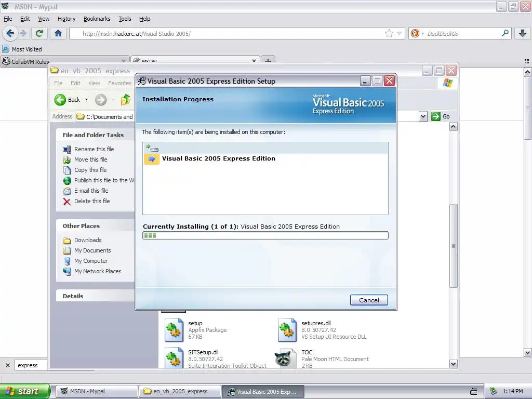The width and height of the screenshot is (532, 399).
Task: Click Explorer scroll down arrow
Action: click(453, 364)
